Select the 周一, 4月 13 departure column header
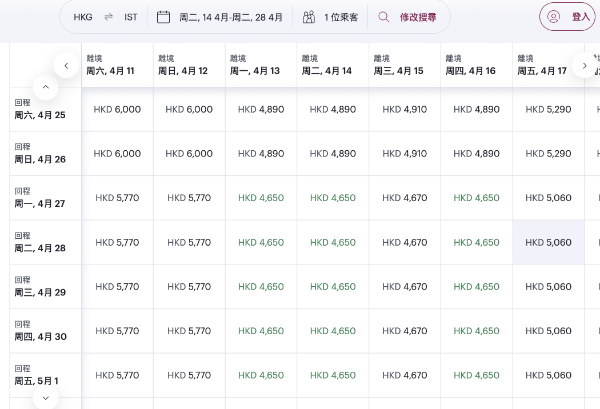The height and width of the screenshot is (409, 600). point(260,66)
